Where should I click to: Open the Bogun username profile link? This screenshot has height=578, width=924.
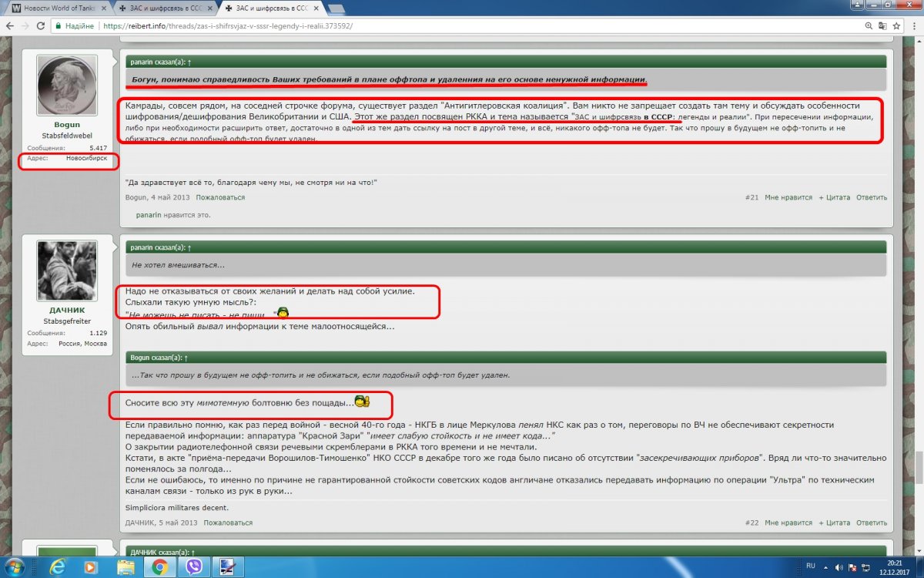click(x=67, y=124)
